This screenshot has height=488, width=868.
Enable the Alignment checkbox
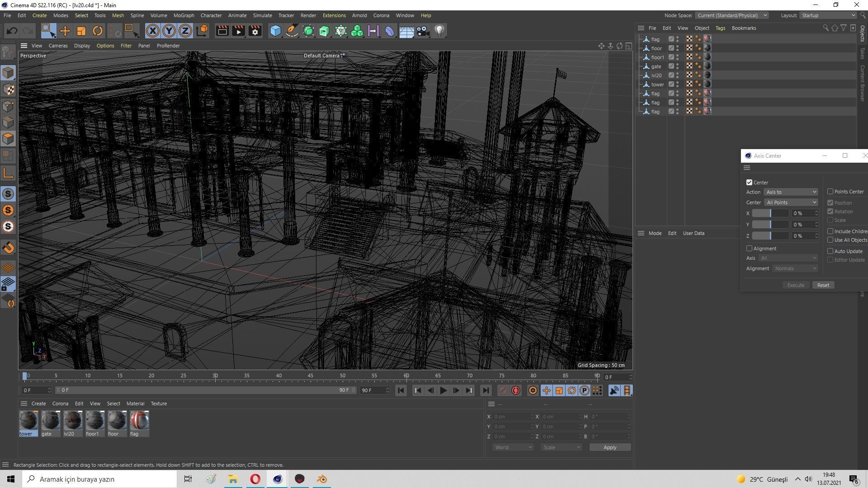tap(749, 249)
